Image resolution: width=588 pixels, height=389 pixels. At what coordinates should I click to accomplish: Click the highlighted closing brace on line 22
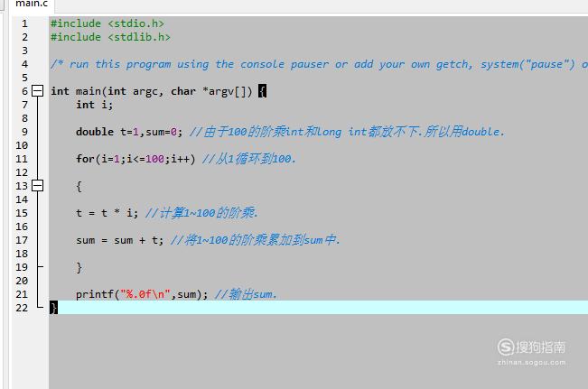[x=53, y=308]
